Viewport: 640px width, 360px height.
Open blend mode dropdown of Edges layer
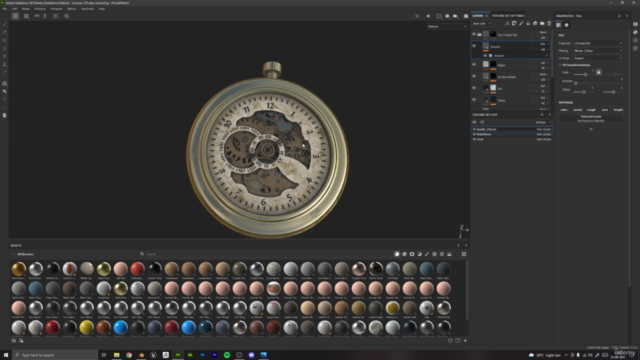[x=544, y=63]
